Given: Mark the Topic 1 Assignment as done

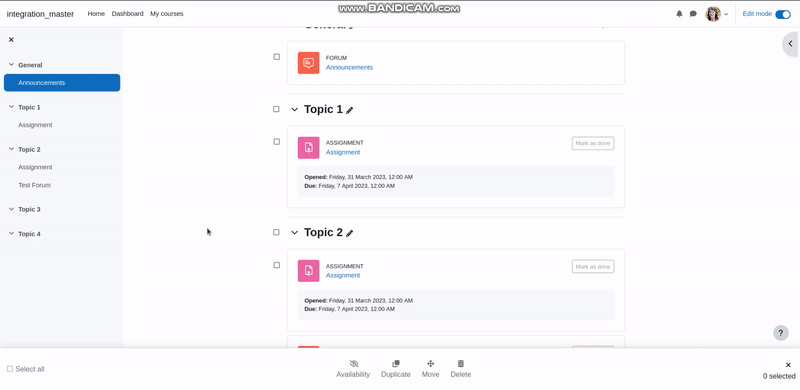Looking at the screenshot, I should click(593, 143).
